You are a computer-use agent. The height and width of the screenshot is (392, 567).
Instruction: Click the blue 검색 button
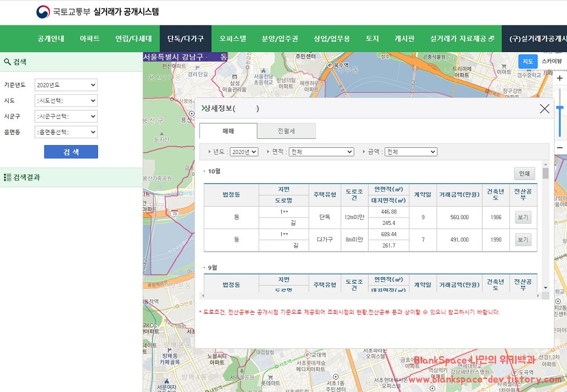[71, 152]
